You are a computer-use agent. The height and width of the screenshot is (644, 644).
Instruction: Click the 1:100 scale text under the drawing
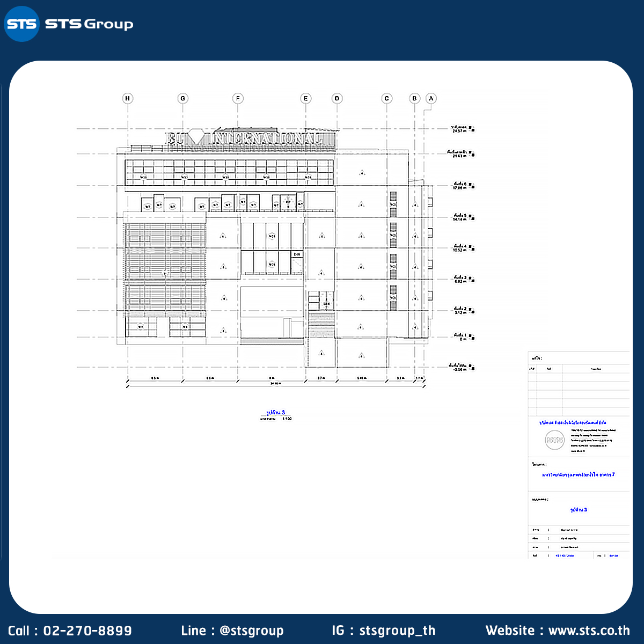[287, 419]
